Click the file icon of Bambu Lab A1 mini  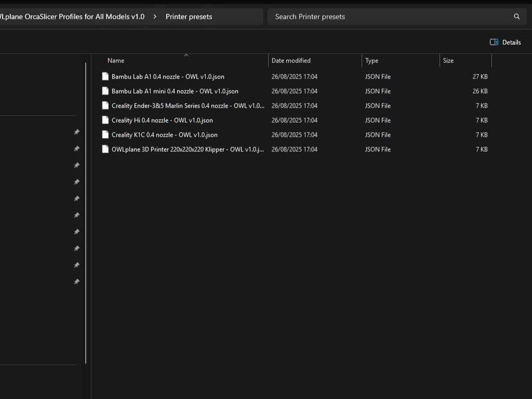[x=105, y=91]
